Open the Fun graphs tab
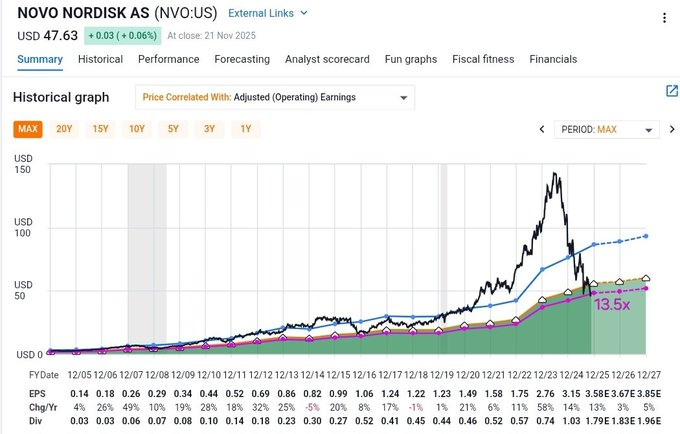680x434 pixels. 411,59
